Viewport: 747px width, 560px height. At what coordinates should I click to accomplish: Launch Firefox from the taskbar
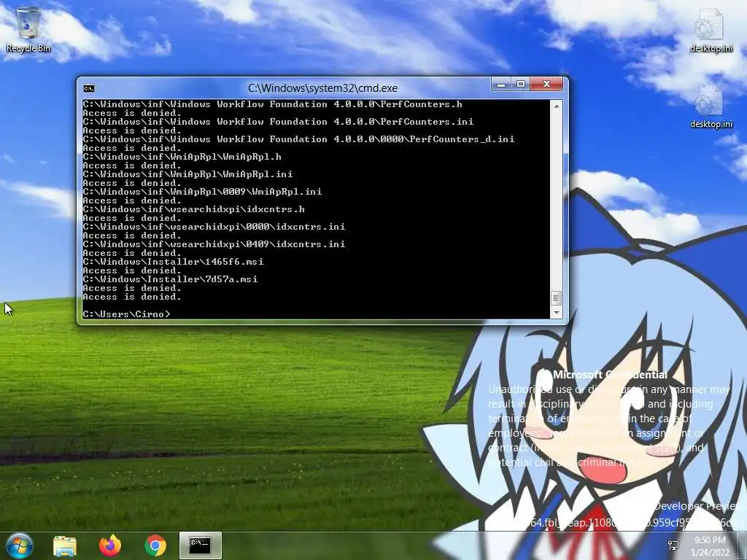[x=110, y=545]
